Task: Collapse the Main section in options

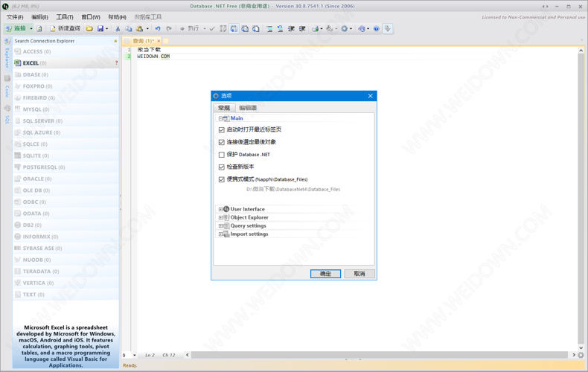Action: tap(220, 118)
